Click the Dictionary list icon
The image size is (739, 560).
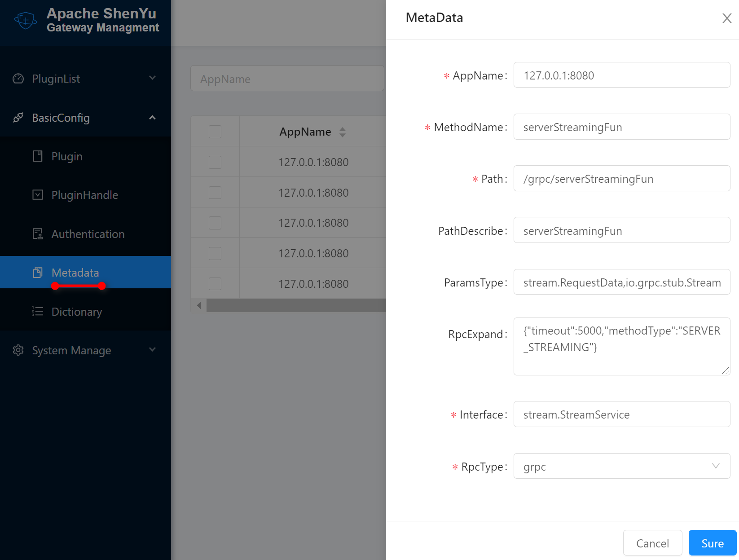tap(38, 312)
